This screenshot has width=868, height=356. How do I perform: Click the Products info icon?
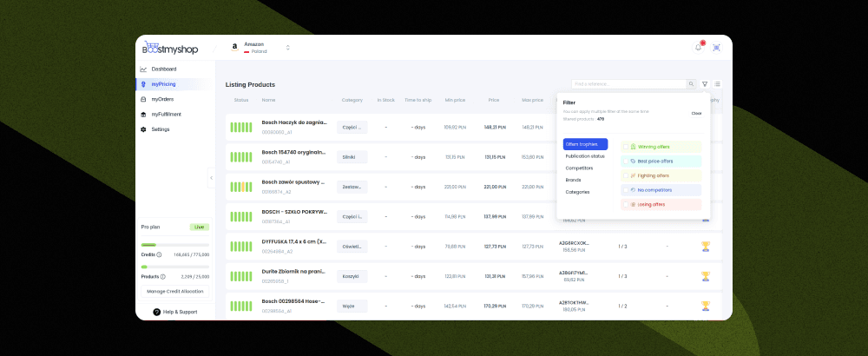pyautogui.click(x=163, y=276)
